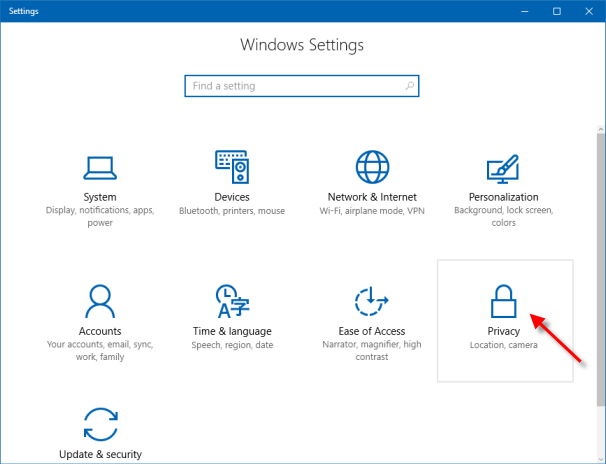Screen dimensions: 606x464
Task: Close the Settings window
Action: [x=589, y=11]
